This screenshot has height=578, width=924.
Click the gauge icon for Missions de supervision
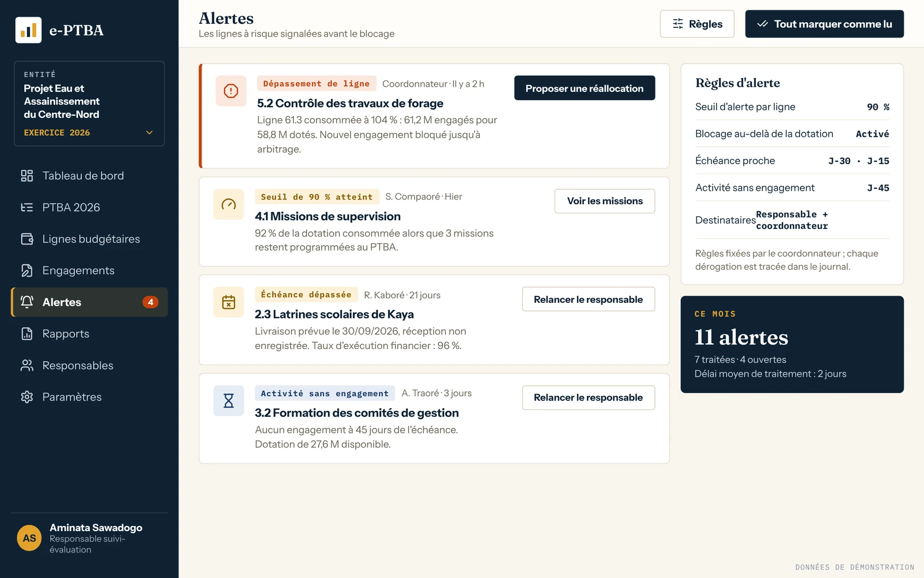point(229,204)
